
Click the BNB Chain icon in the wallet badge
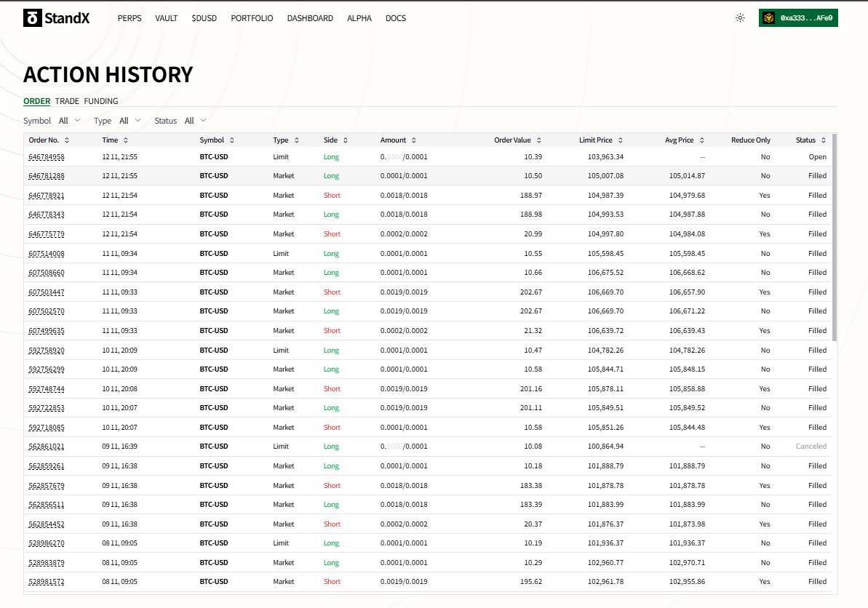pyautogui.click(x=768, y=17)
